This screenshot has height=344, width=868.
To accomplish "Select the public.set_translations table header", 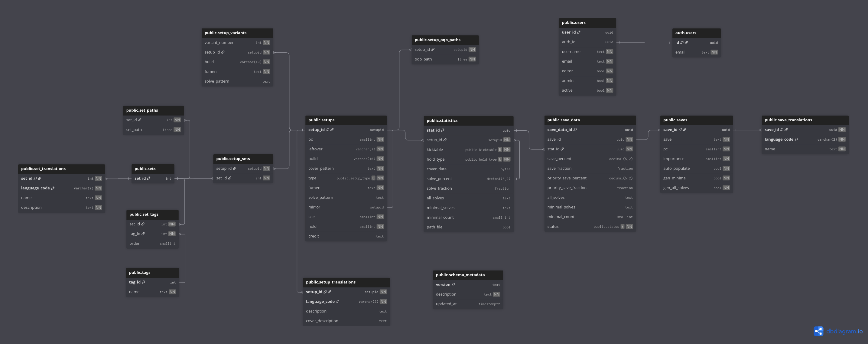I will pyautogui.click(x=61, y=169).
